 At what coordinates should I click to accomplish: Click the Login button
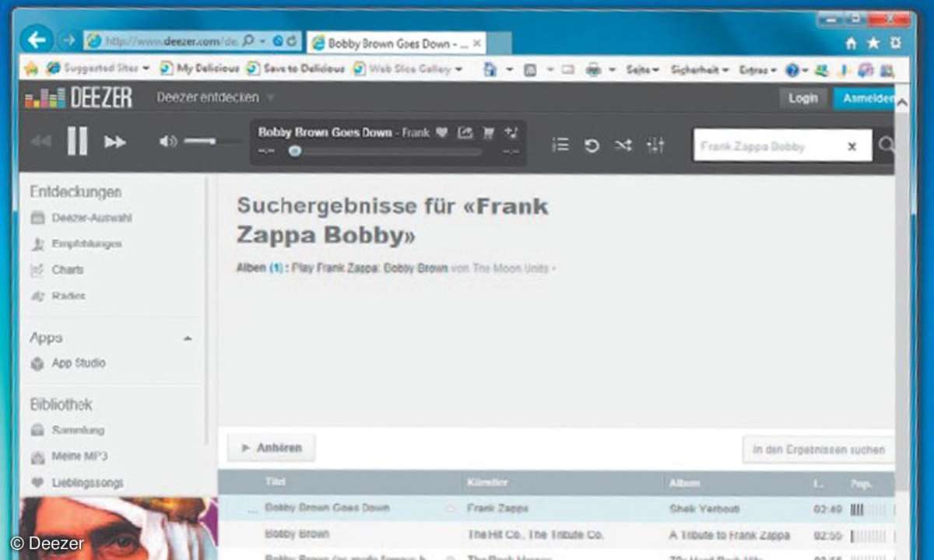click(802, 98)
